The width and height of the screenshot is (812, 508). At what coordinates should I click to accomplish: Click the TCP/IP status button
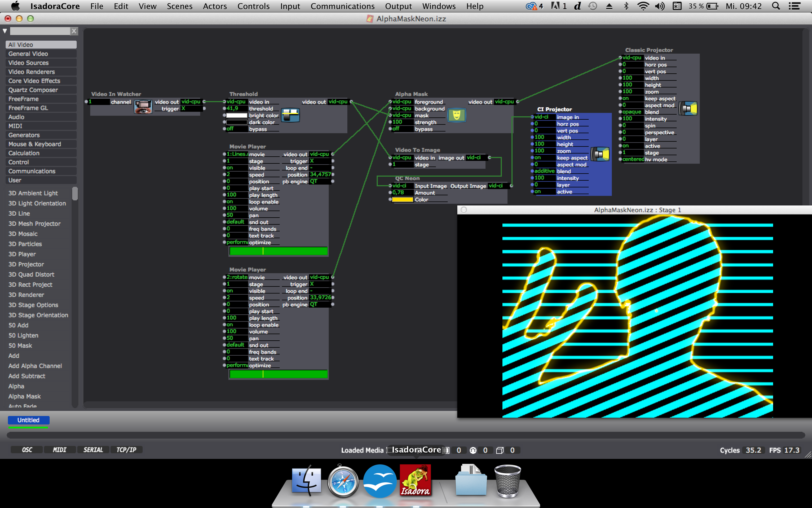tap(126, 450)
